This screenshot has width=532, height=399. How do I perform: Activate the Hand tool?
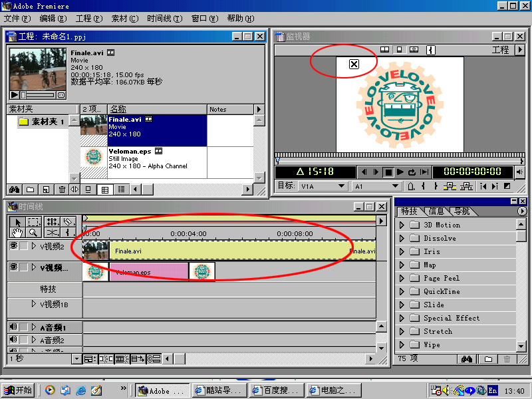click(17, 232)
